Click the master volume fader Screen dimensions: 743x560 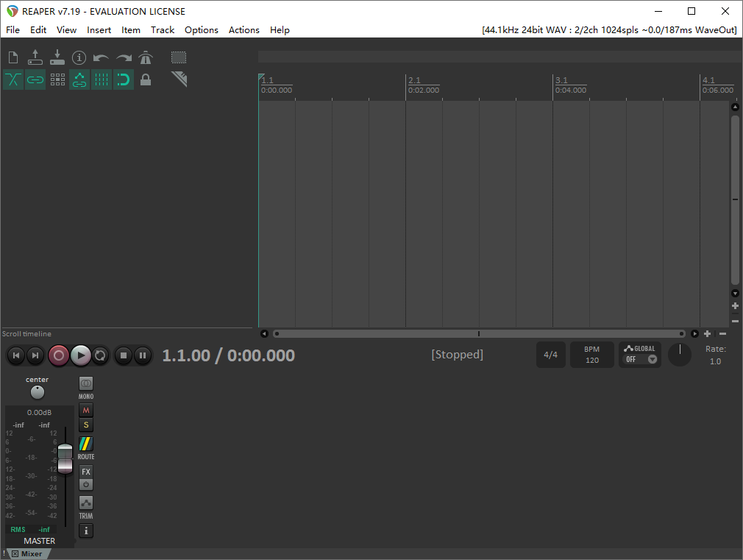[x=65, y=458]
